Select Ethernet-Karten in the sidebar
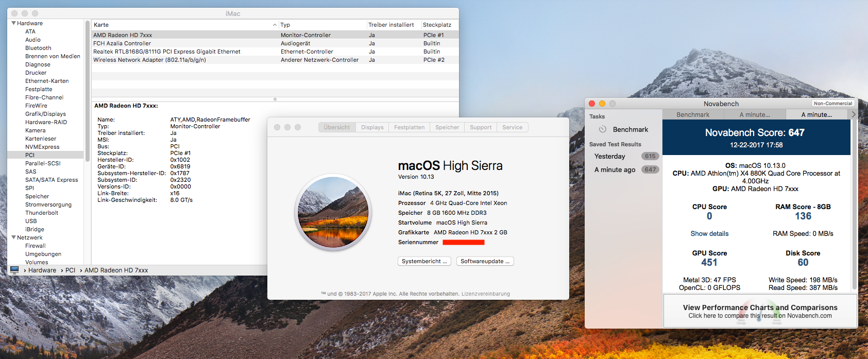This screenshot has width=868, height=359. [x=47, y=81]
